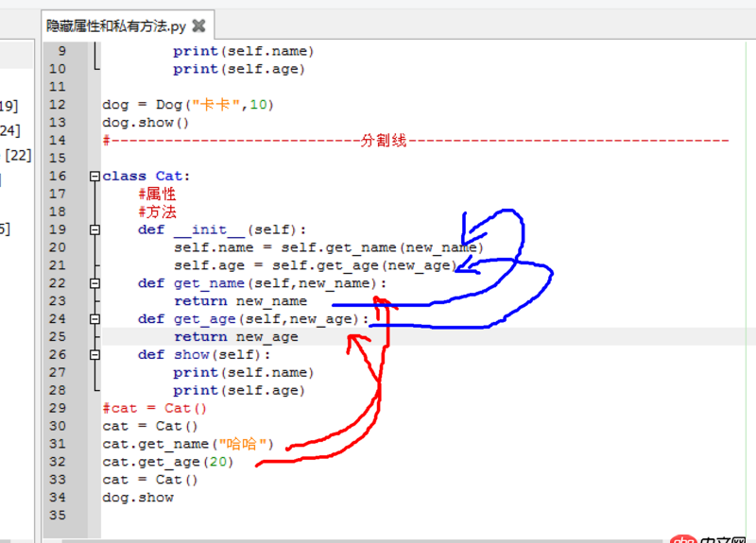Click 'def get_age(self,new_age):' line
Screen dimensions: 756x543
253,319
